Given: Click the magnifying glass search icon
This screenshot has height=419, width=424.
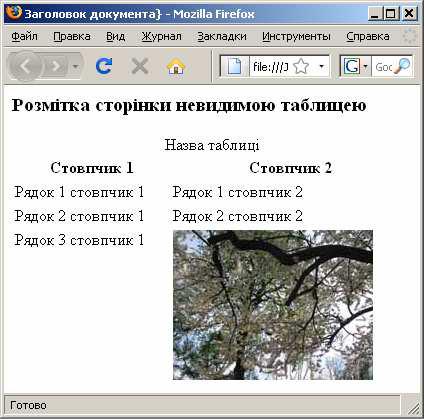Looking at the screenshot, I should 402,66.
